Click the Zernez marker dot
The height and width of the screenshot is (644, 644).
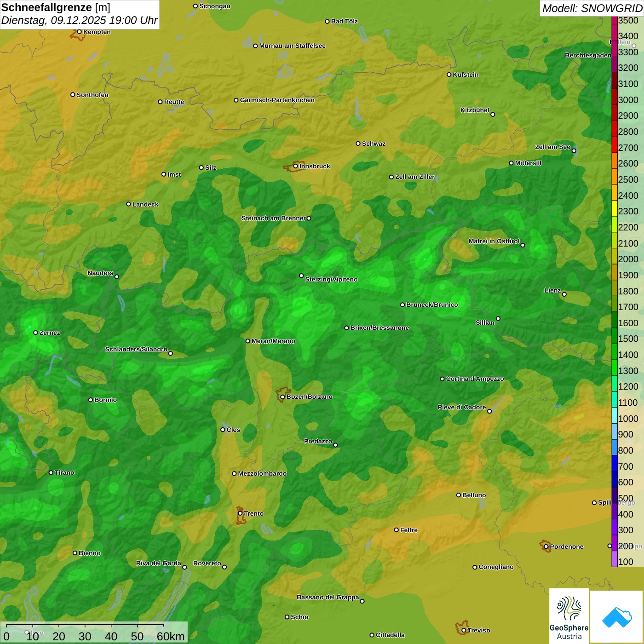[x=35, y=333]
